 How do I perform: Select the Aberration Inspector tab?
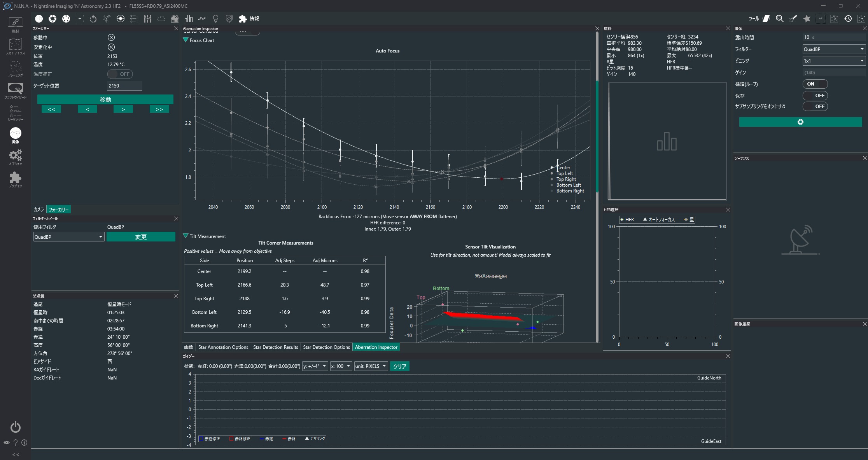pos(376,347)
